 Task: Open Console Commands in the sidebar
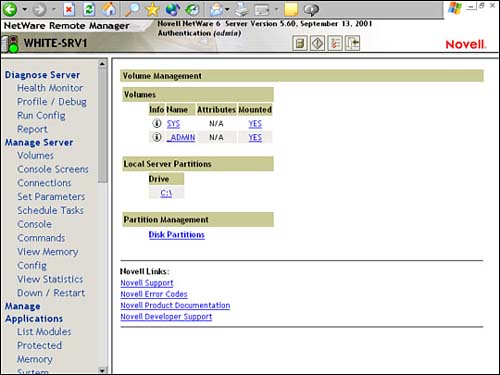point(41,231)
